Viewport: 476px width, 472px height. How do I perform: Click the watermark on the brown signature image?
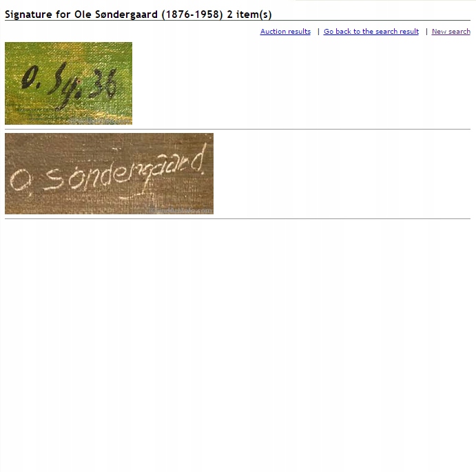pos(180,210)
